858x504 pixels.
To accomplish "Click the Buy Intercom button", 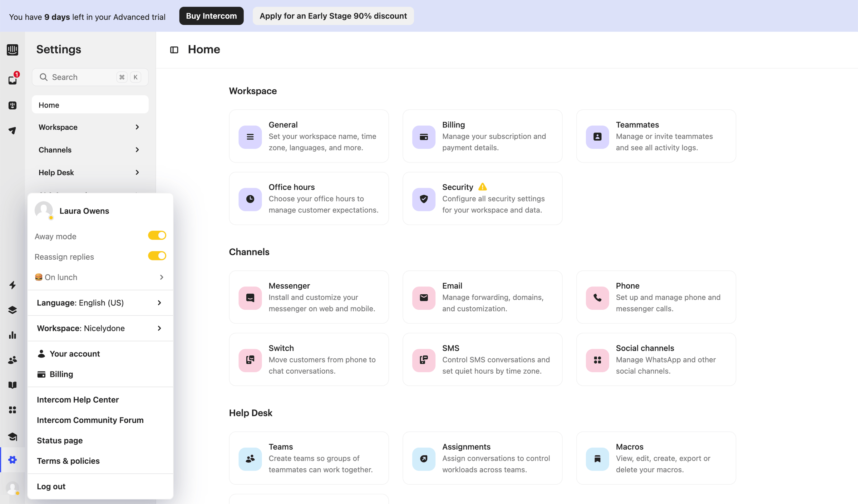I will pos(211,16).
